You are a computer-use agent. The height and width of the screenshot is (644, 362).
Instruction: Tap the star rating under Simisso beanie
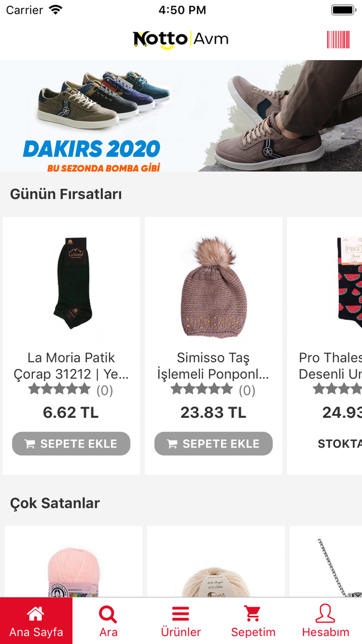(202, 389)
